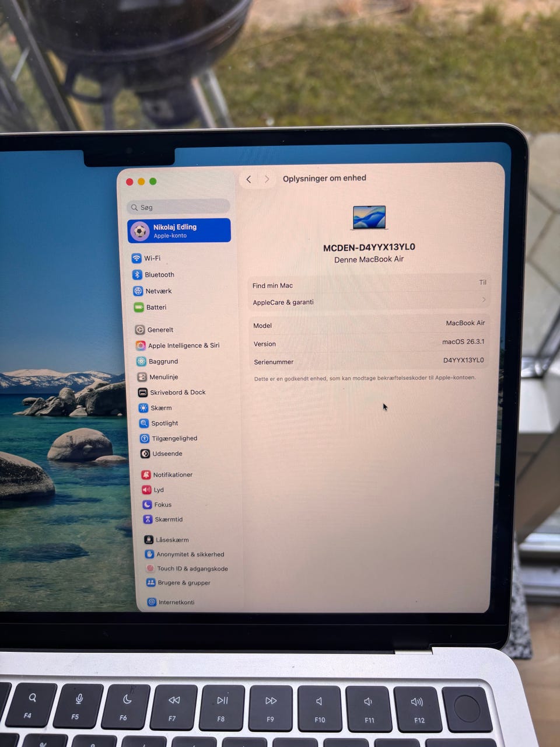Click the Notifikationer label in sidebar
The image size is (560, 747).
[173, 474]
